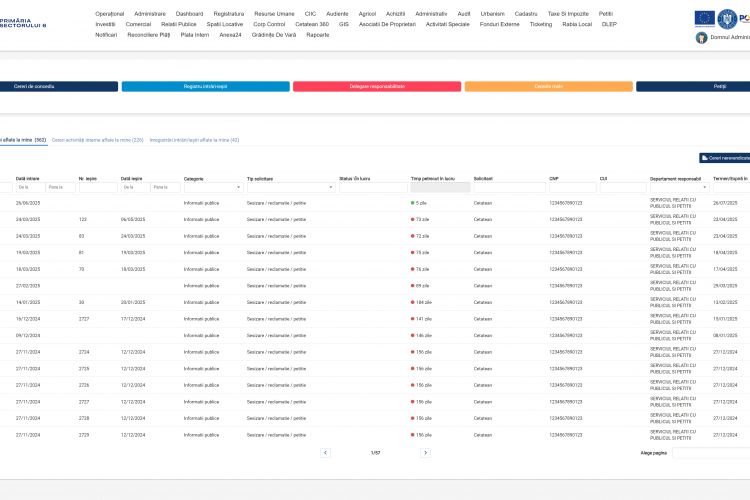The width and height of the screenshot is (750, 500).
Task: Open the Fonduri Externe menu
Action: pyautogui.click(x=499, y=24)
